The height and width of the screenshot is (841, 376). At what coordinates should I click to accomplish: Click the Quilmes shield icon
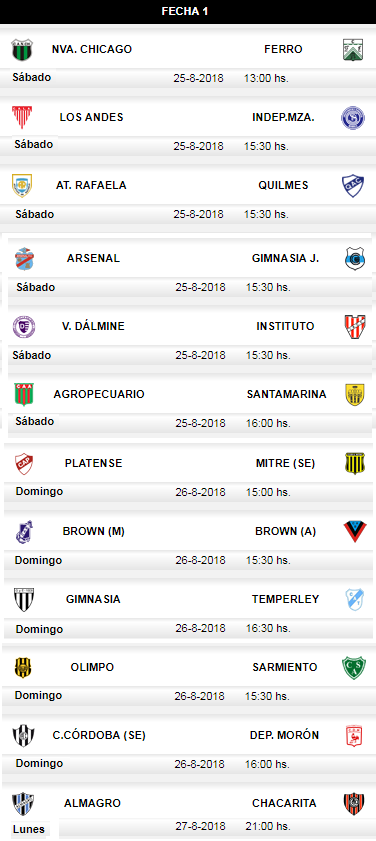pyautogui.click(x=353, y=186)
